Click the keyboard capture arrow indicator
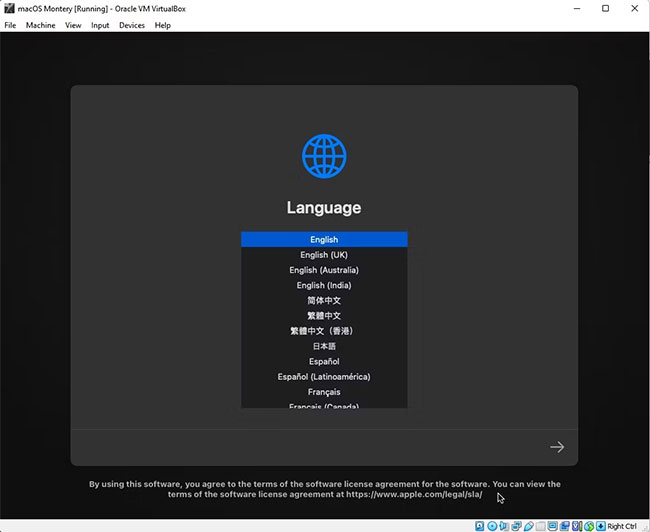This screenshot has height=532, width=650. pyautogui.click(x=601, y=526)
